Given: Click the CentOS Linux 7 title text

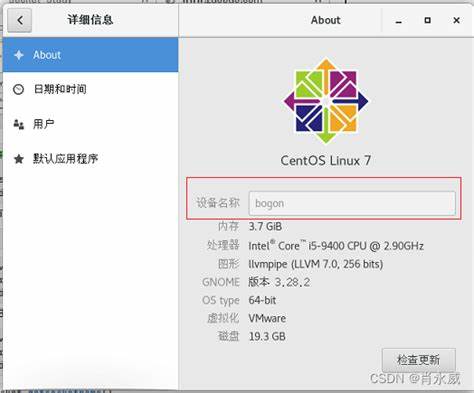Looking at the screenshot, I should coord(326,161).
